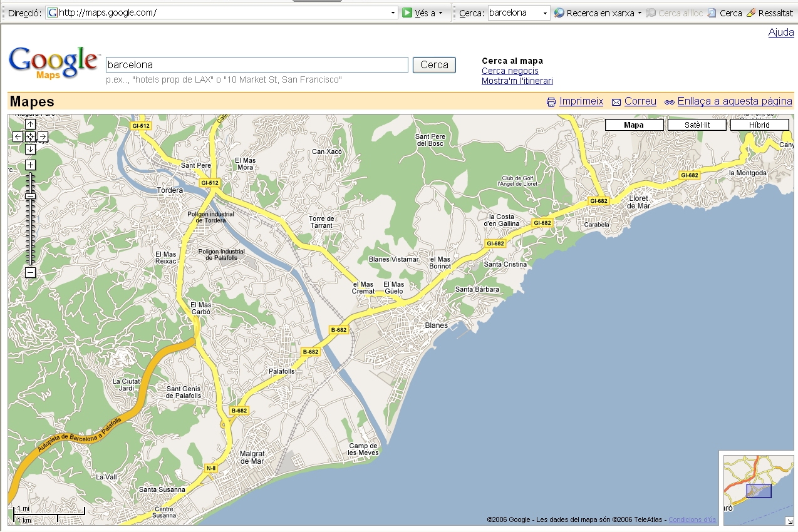
Task: Switch map view to Satèl·lit
Action: coord(697,125)
